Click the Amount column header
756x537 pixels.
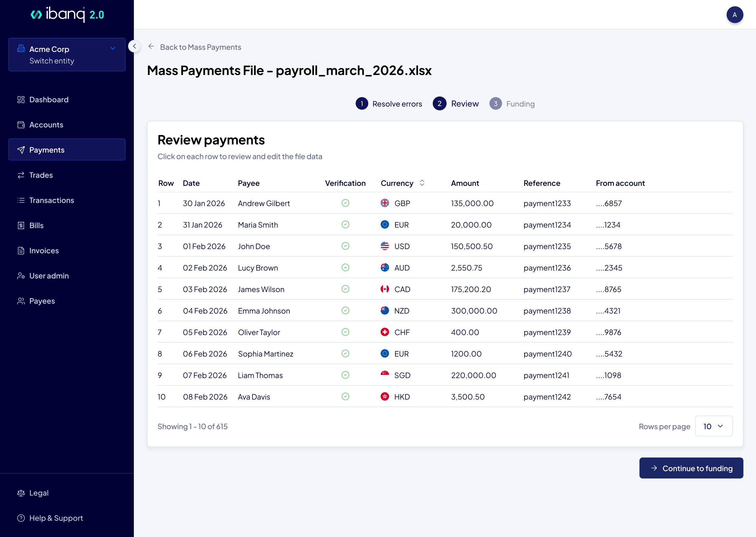pyautogui.click(x=465, y=183)
